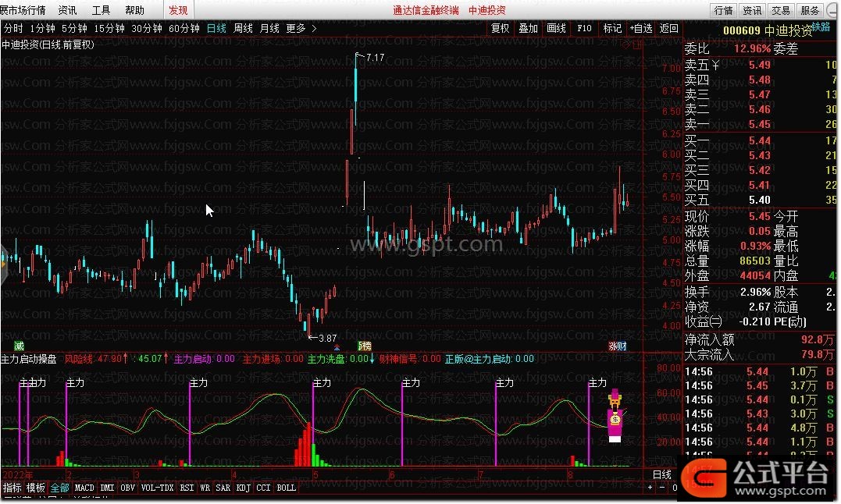Switch indicator to KDJ
The width and height of the screenshot is (841, 504).
[x=244, y=488]
